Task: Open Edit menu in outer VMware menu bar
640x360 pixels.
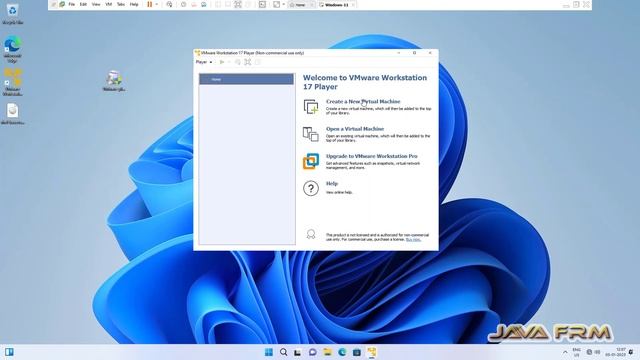Action: [83, 4]
